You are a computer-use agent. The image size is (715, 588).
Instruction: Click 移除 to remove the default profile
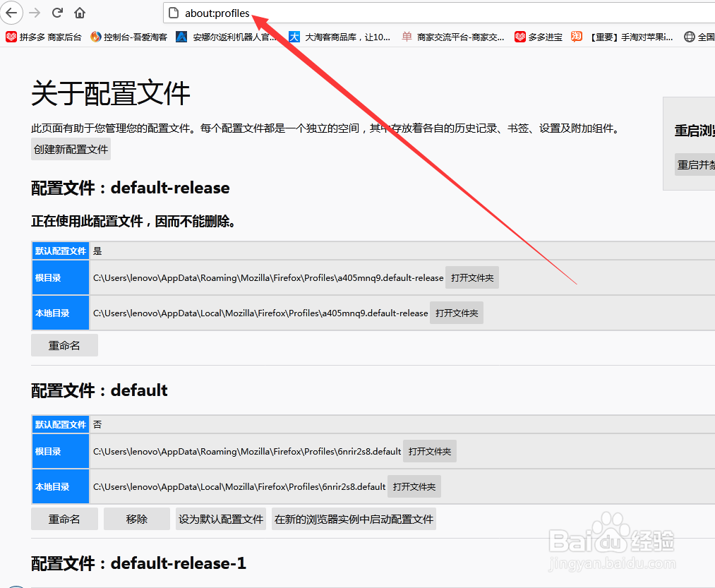(x=136, y=519)
